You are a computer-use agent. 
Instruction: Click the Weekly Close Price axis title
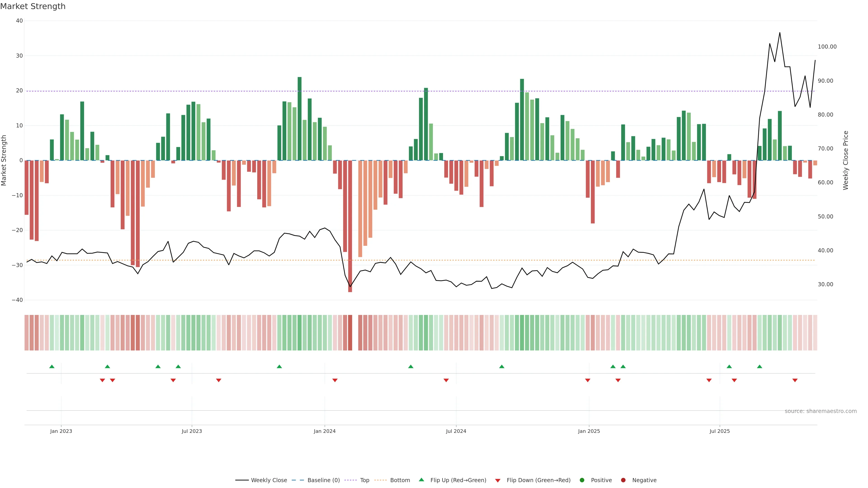pos(846,160)
